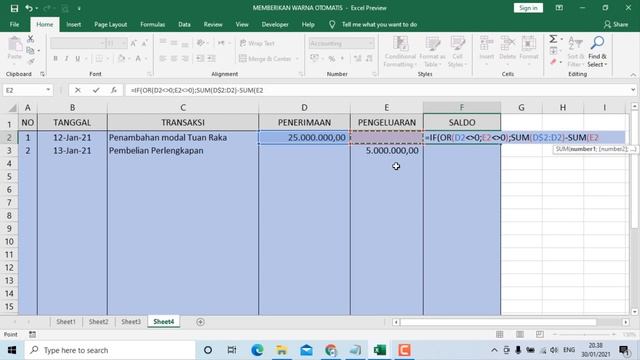
Task: Select the Sheet2 tab
Action: click(x=98, y=322)
